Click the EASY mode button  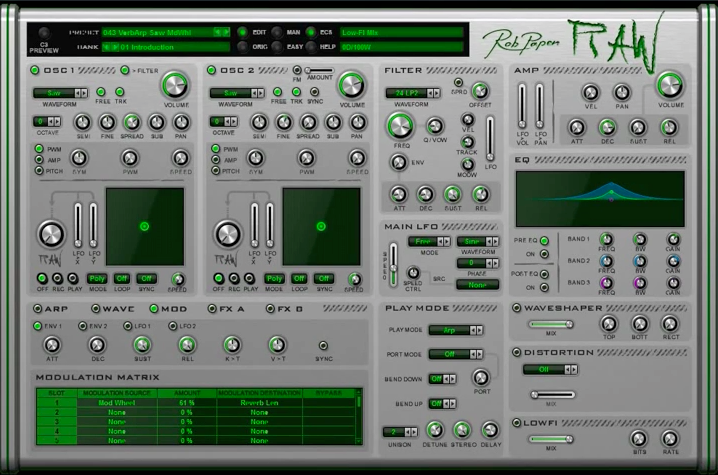coord(277,46)
